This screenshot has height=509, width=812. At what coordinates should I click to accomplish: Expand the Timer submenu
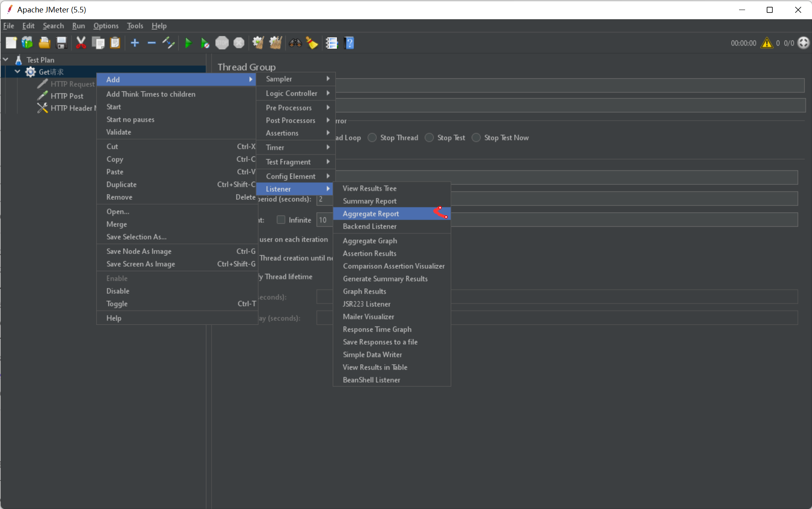pyautogui.click(x=296, y=148)
